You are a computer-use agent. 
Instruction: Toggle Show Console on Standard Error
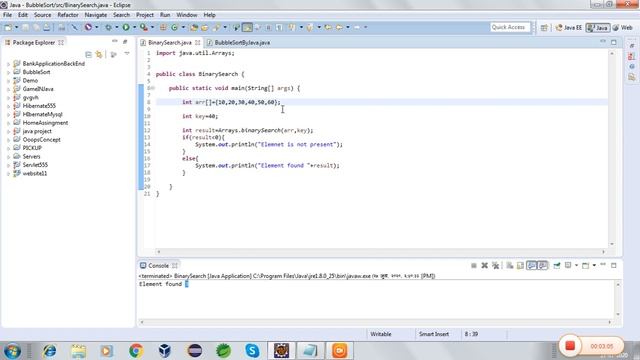point(543,266)
